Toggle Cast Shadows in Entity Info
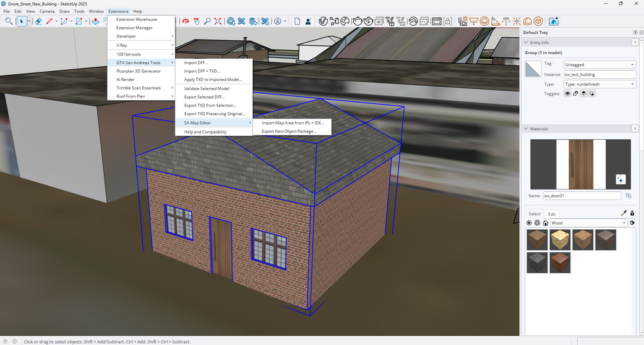The height and width of the screenshot is (345, 644). click(x=591, y=94)
